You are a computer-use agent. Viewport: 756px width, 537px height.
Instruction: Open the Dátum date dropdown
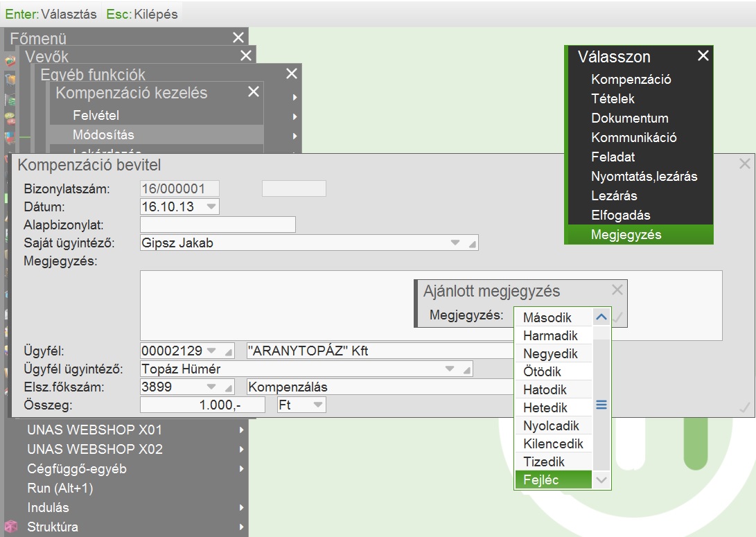click(x=211, y=206)
